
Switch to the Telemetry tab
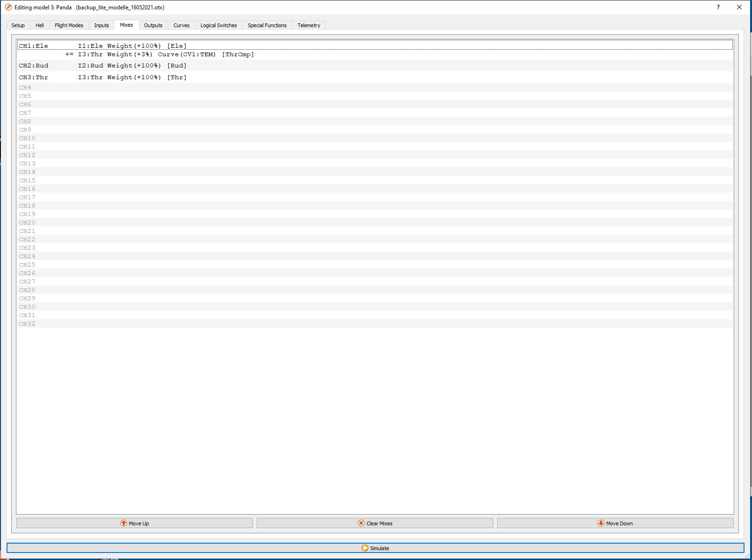(309, 25)
